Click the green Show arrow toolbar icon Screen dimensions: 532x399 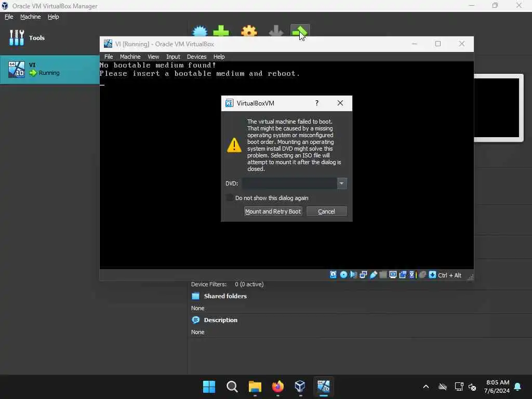point(300,31)
